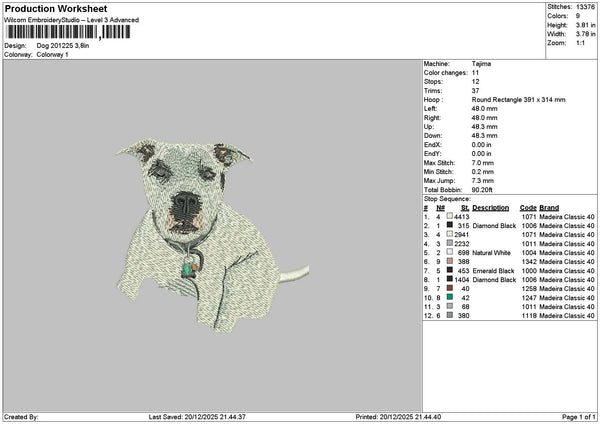Select the Colors value '9'
Screen dimensions: 600x424
(x=578, y=16)
